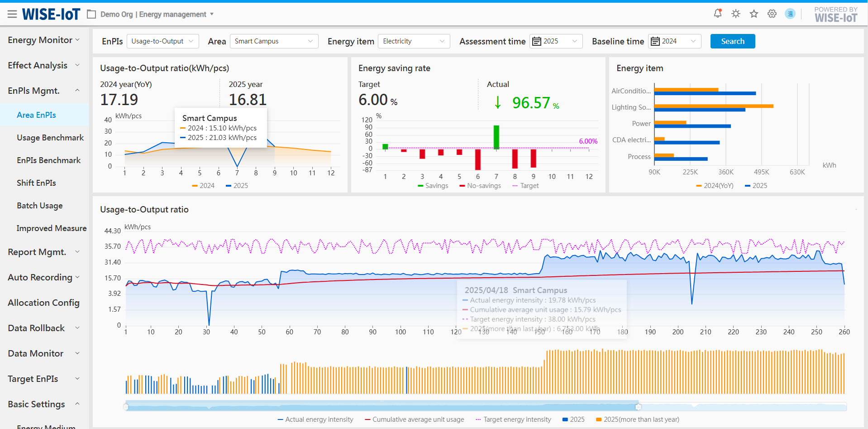The width and height of the screenshot is (868, 429).
Task: Toggle the Savings series in legend
Action: click(x=433, y=186)
